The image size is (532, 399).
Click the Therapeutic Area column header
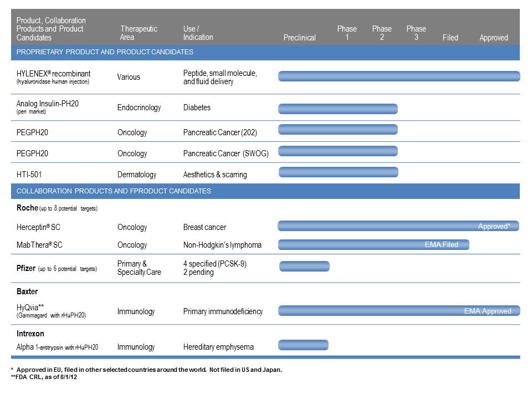pyautogui.click(x=139, y=33)
